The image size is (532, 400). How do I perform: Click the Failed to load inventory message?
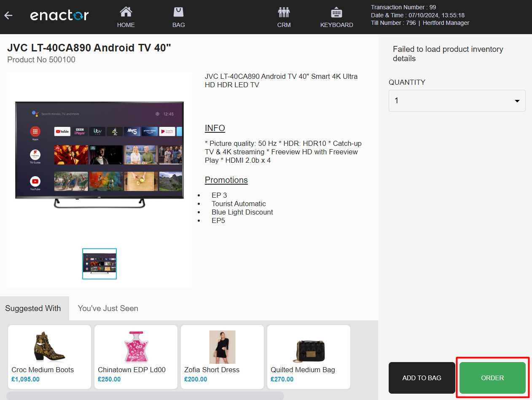(448, 54)
